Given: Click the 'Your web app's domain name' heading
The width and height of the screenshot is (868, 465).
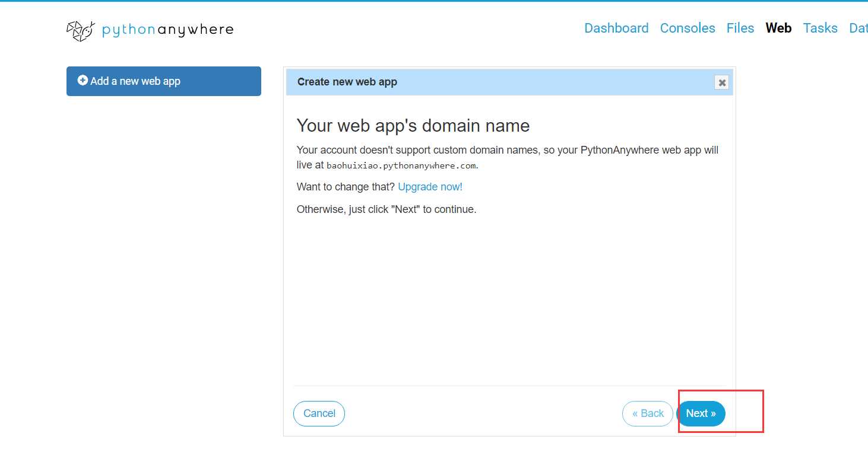Looking at the screenshot, I should pyautogui.click(x=413, y=126).
